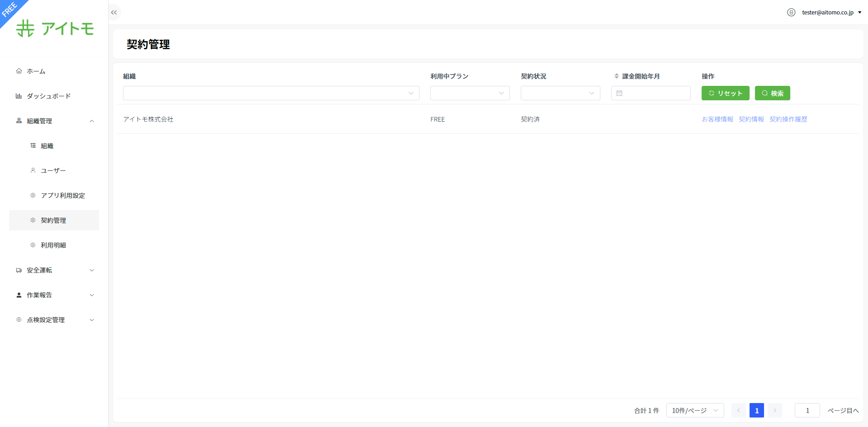Open the 組織 filter dropdown

[271, 94]
